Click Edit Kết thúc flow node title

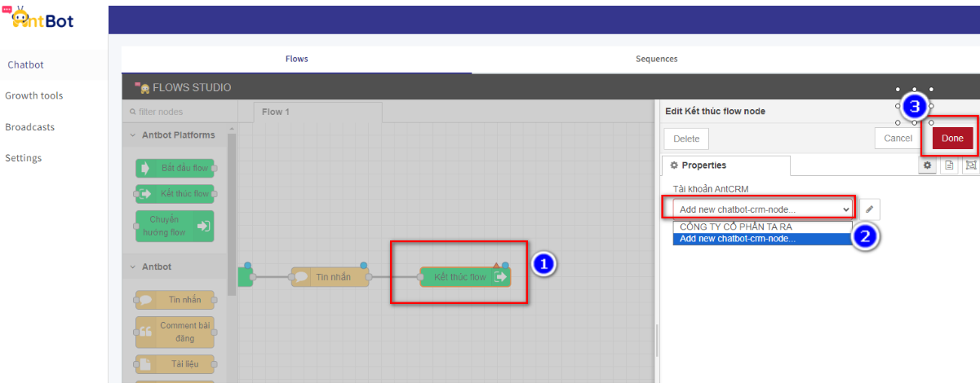[x=715, y=112]
